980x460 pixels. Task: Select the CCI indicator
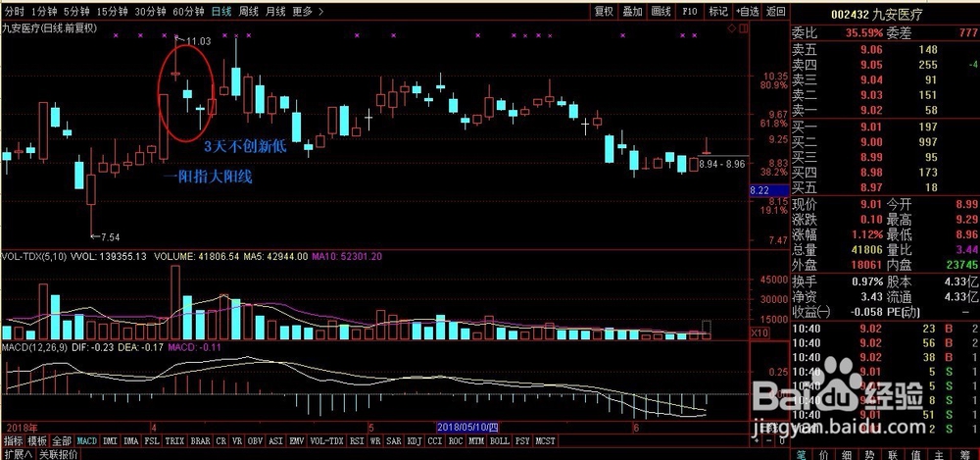(435, 441)
